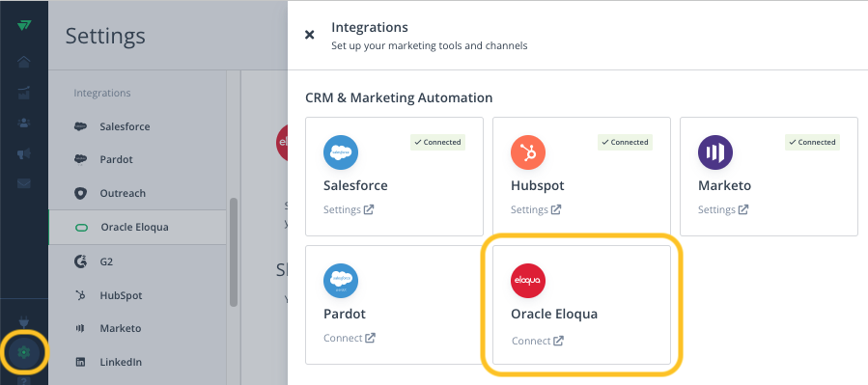The height and width of the screenshot is (385, 868).
Task: Select G2 in the settings sidebar
Action: click(x=137, y=261)
